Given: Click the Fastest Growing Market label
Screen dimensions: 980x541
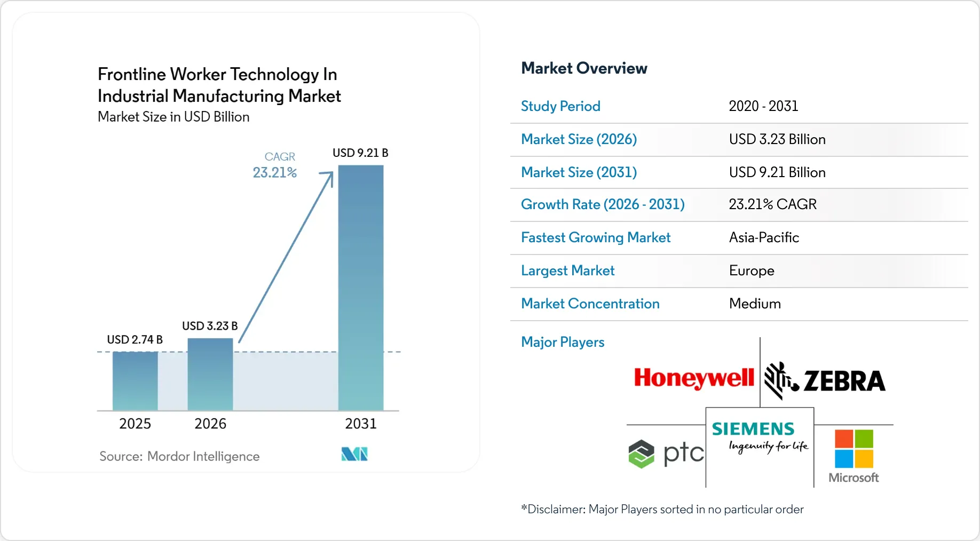Looking at the screenshot, I should coord(596,237).
